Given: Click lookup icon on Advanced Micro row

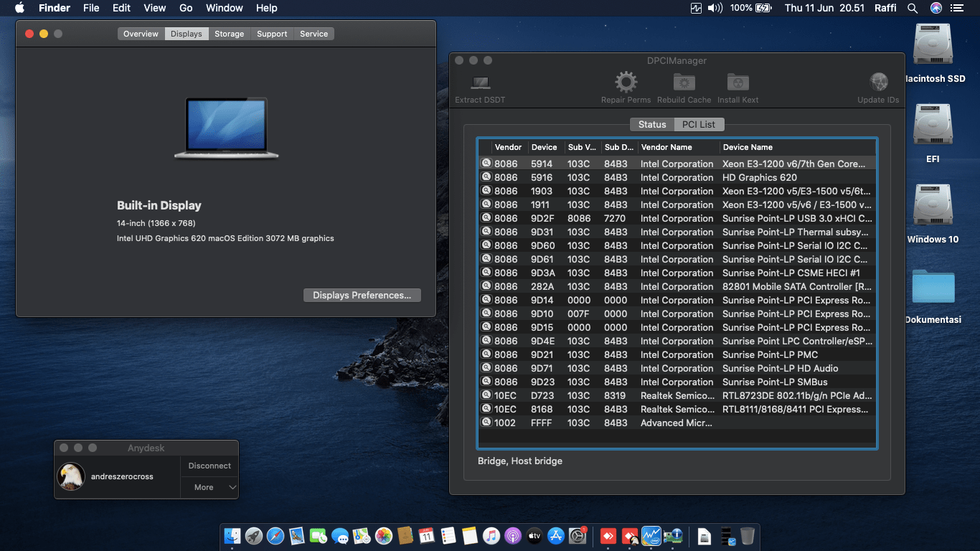Looking at the screenshot, I should (486, 422).
